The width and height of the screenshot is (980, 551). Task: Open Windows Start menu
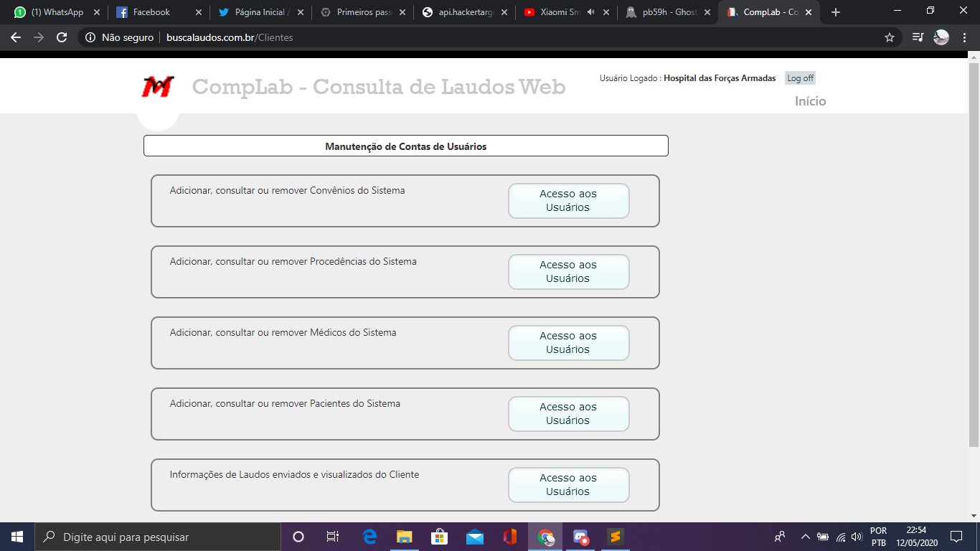(17, 537)
